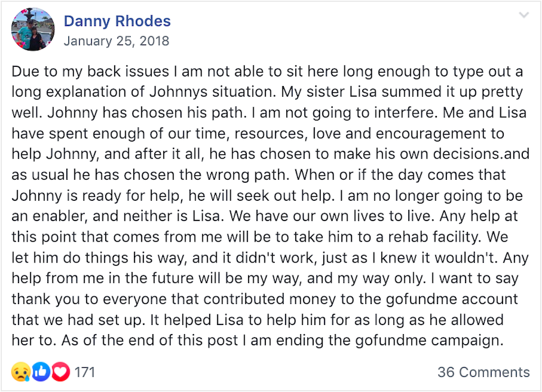The image size is (542, 392).
Task: View the 36 Comments thread
Action: (483, 372)
